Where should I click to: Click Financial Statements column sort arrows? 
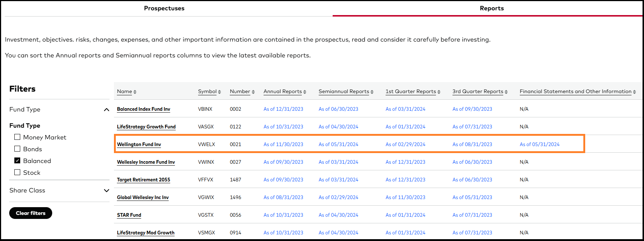pyautogui.click(x=634, y=92)
